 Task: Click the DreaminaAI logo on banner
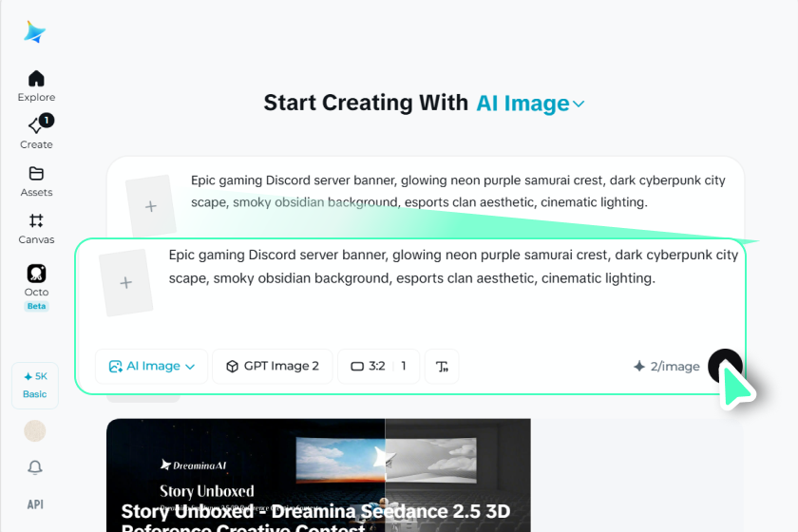(x=193, y=465)
